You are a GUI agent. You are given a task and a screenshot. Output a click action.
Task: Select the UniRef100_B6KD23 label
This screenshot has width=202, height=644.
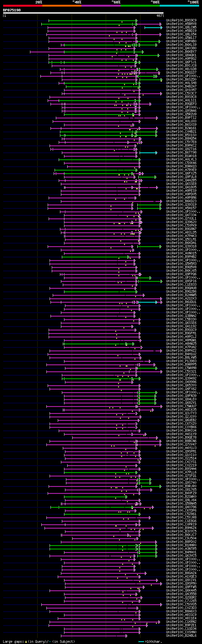tap(181, 201)
